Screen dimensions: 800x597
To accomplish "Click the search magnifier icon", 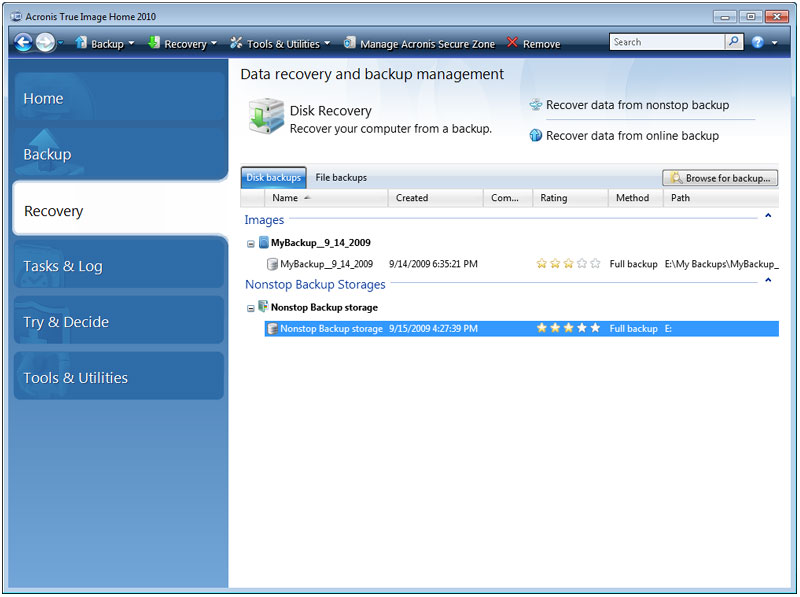I will coord(734,42).
